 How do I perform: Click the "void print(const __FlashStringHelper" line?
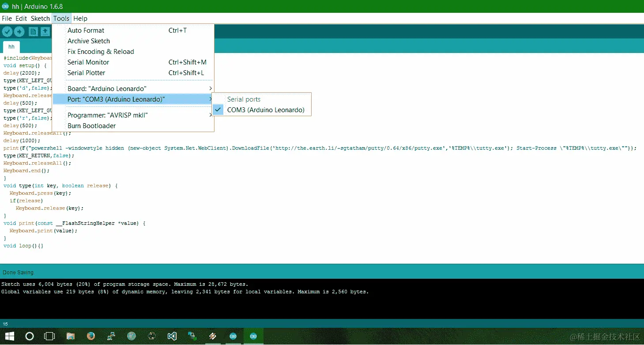(x=74, y=223)
